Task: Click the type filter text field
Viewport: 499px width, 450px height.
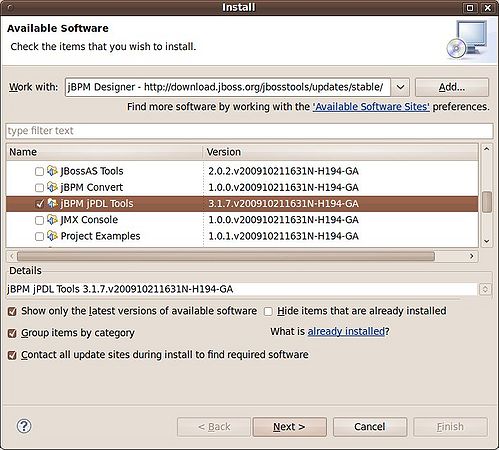Action: [x=249, y=131]
